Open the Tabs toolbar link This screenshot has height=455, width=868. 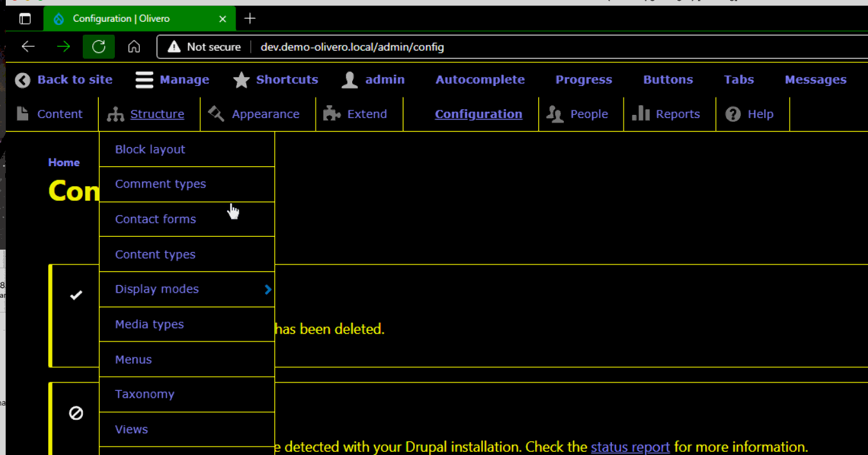(739, 80)
